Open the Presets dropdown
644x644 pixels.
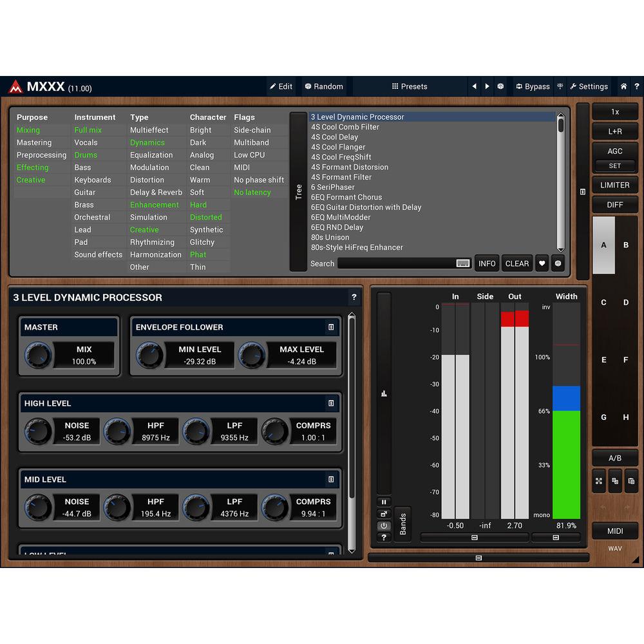pos(410,86)
